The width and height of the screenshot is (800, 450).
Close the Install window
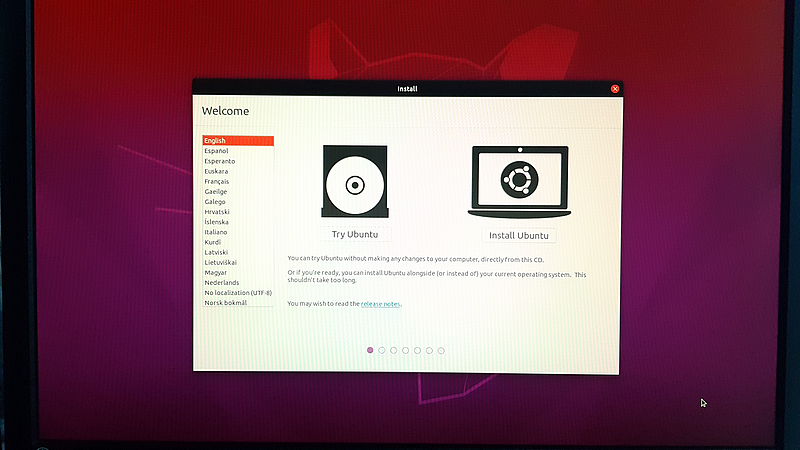coord(615,89)
